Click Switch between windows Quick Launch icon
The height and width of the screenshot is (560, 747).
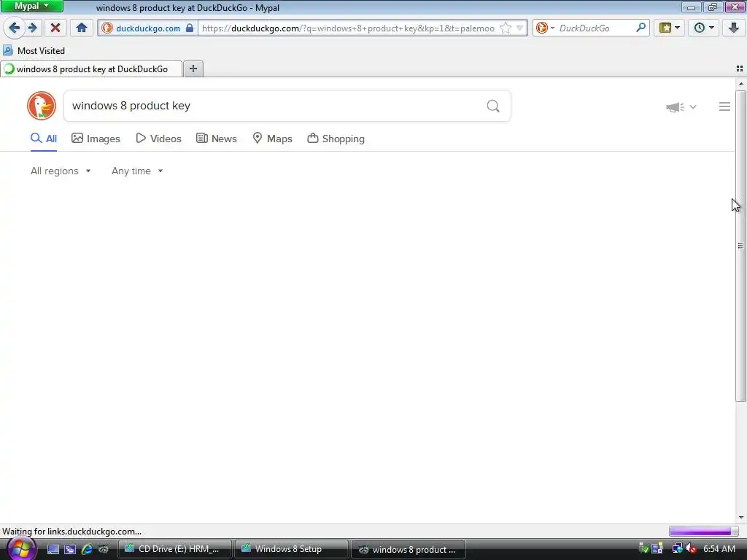coord(70,549)
